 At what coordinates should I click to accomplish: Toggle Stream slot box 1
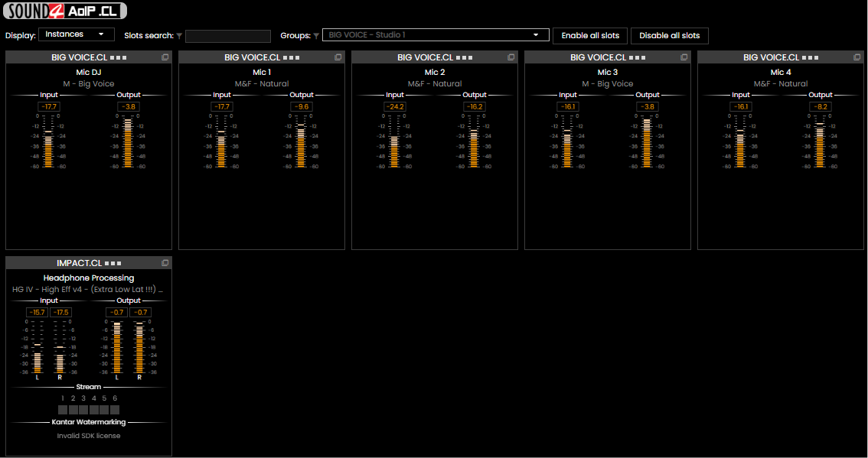click(x=63, y=410)
